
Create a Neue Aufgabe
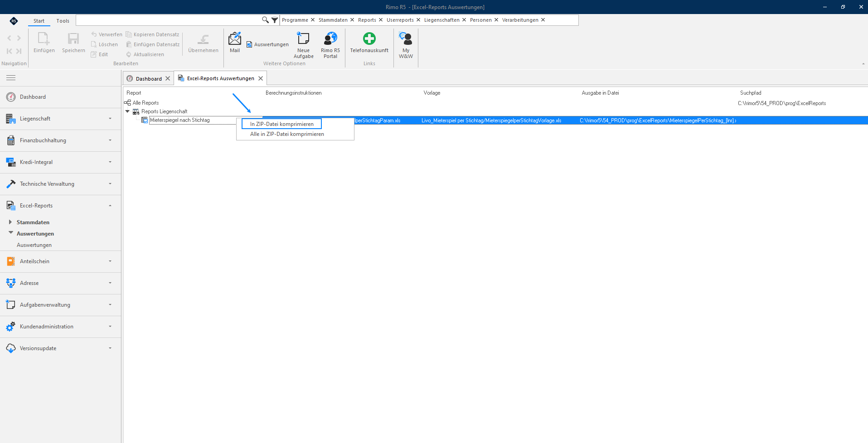(x=304, y=45)
